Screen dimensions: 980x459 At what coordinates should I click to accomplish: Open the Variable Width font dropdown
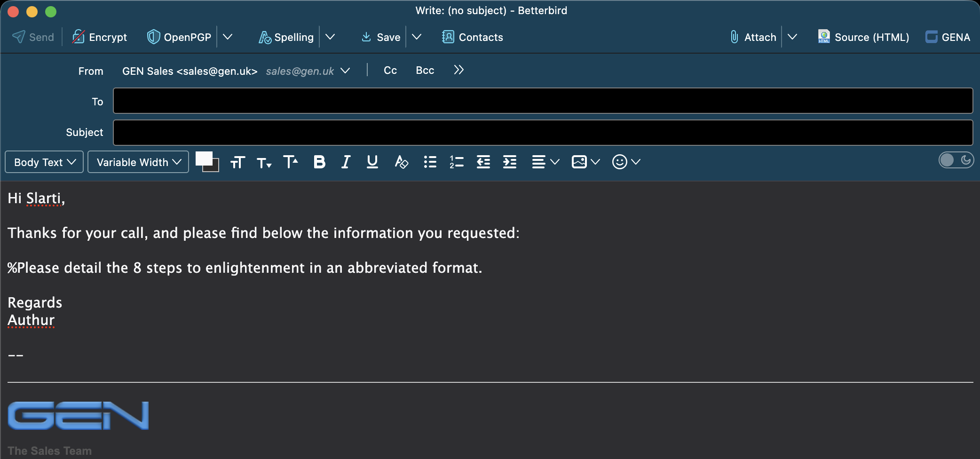click(138, 162)
